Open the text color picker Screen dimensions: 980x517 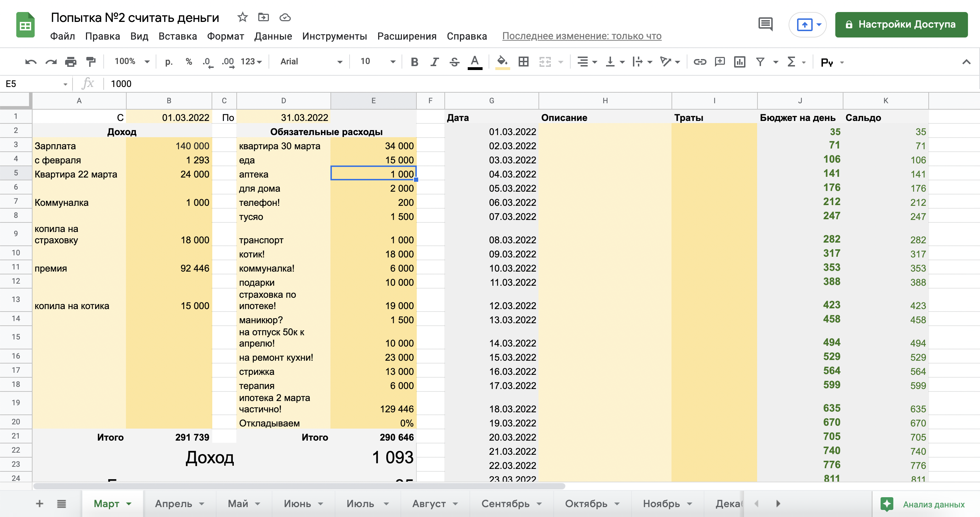(475, 62)
